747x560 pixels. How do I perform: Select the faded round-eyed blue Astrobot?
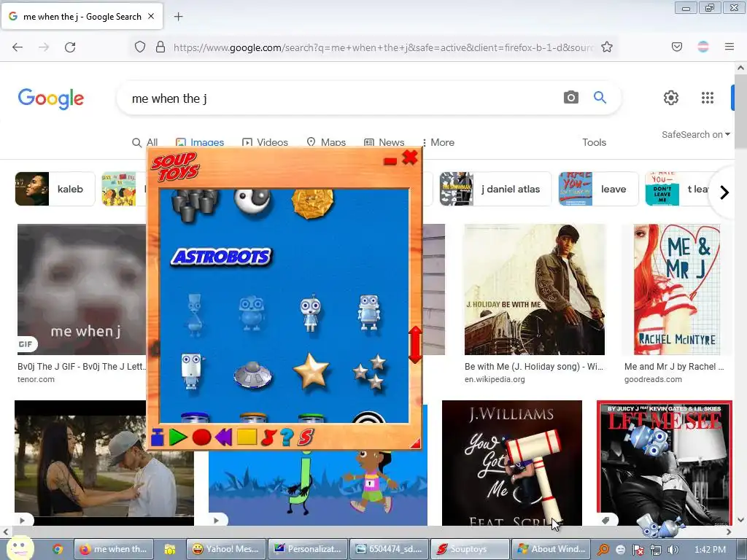[x=252, y=313]
